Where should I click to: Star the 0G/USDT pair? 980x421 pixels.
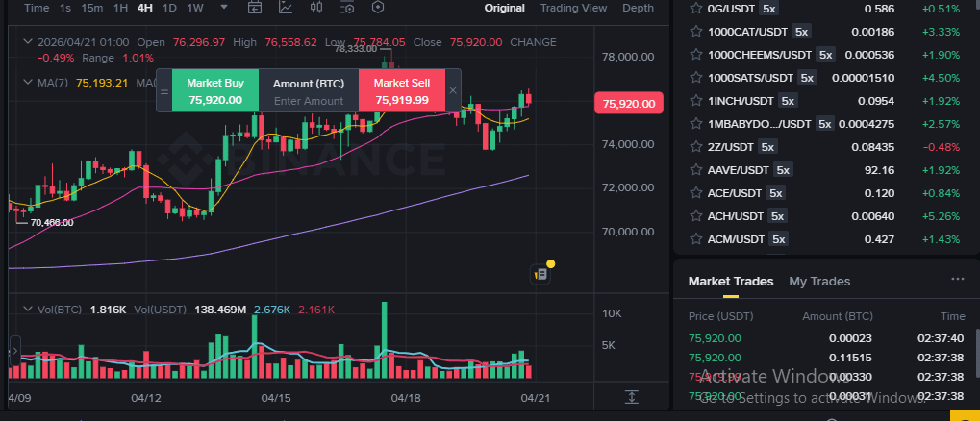695,9
